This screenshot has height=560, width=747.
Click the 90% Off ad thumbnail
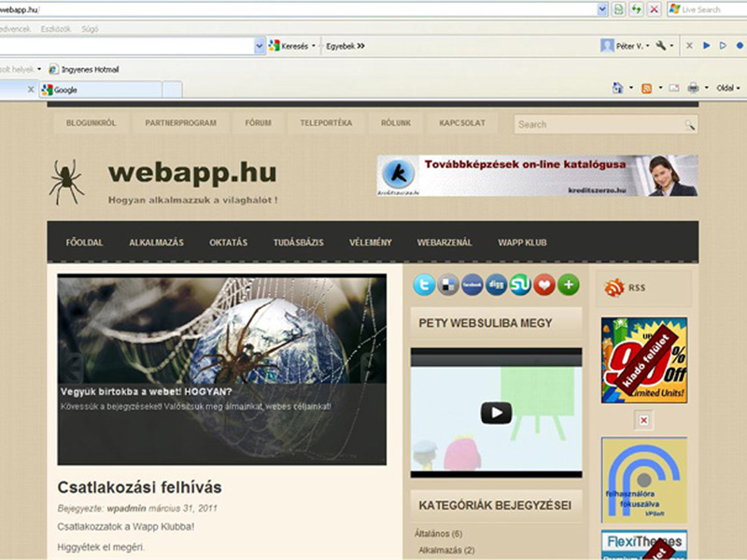point(644,360)
